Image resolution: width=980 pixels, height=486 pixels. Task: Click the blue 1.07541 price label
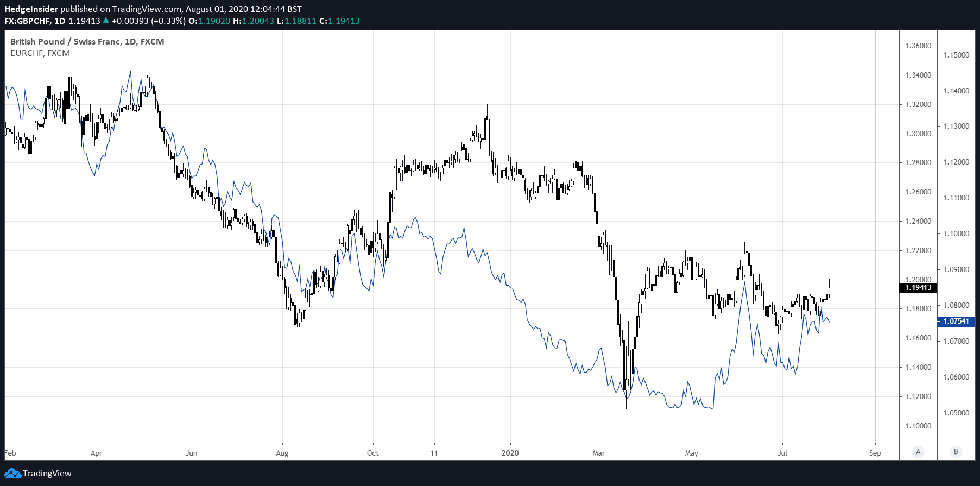[956, 321]
